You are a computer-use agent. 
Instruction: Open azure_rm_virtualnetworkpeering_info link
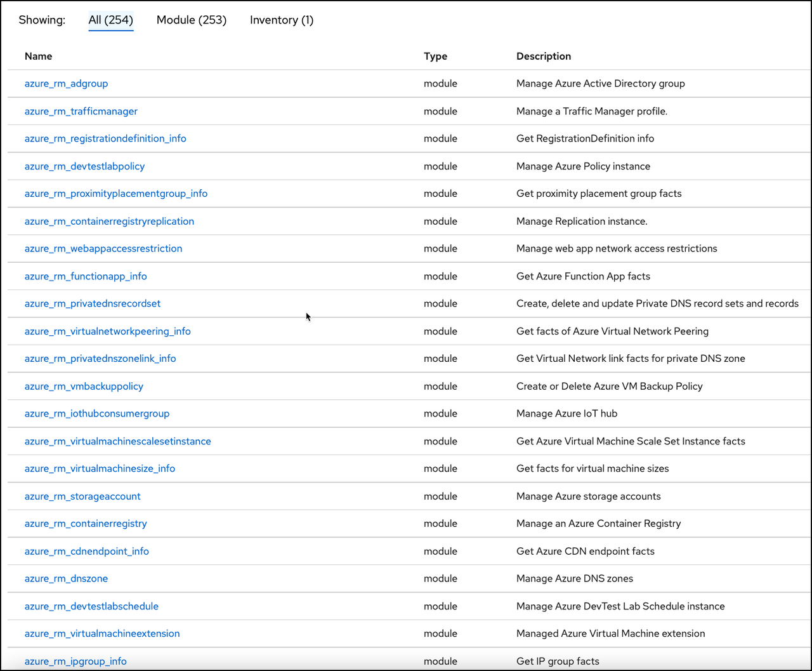click(x=107, y=331)
